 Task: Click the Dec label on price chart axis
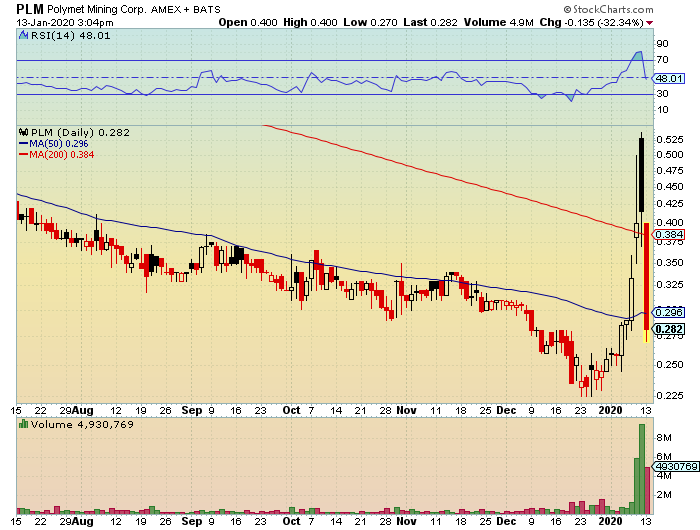506,410
